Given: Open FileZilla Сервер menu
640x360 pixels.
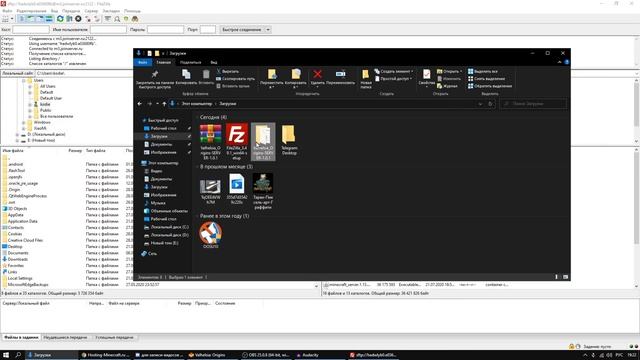Looking at the screenshot, I should [x=91, y=11].
